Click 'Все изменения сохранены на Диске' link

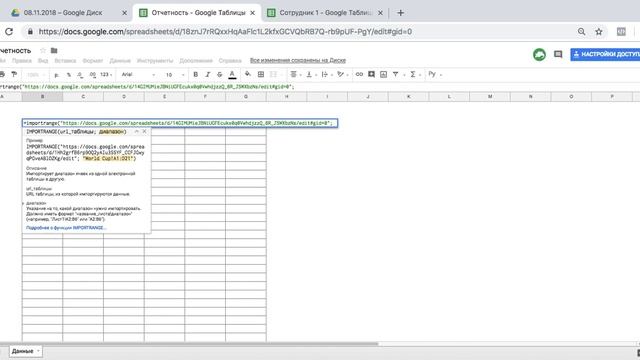pyautogui.click(x=298, y=60)
